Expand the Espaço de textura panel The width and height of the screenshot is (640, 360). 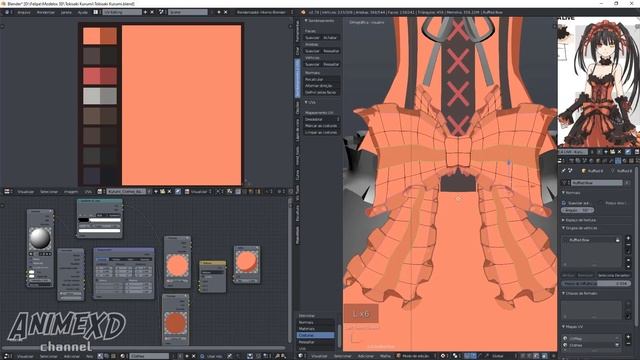580,220
